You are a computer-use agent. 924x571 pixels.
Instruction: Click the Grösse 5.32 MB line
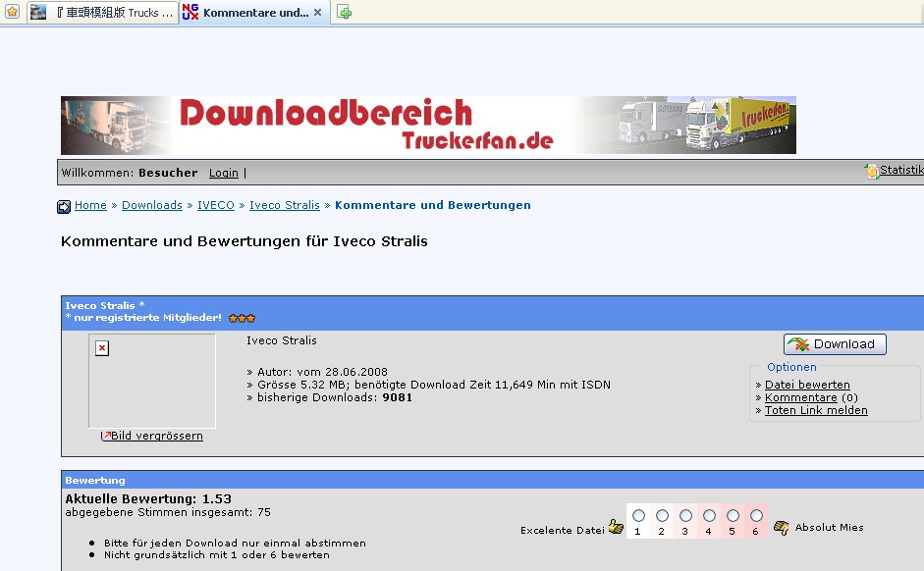coord(434,385)
